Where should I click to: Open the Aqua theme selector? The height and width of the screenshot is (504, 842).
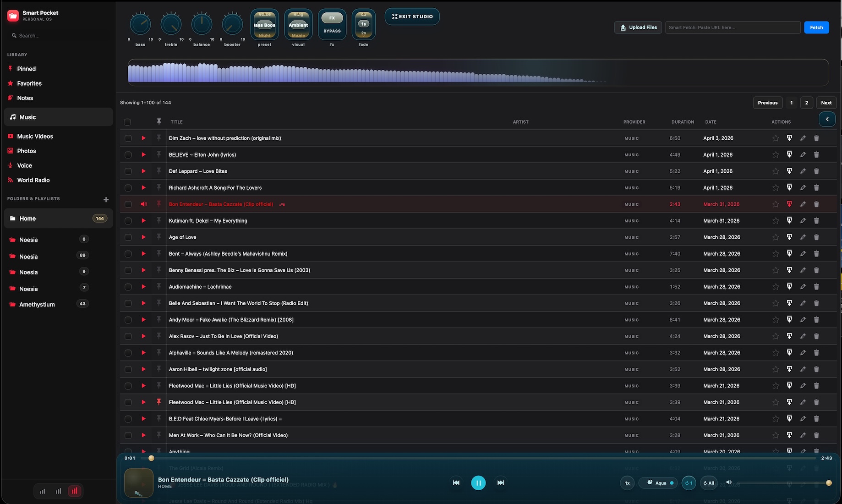(x=658, y=483)
